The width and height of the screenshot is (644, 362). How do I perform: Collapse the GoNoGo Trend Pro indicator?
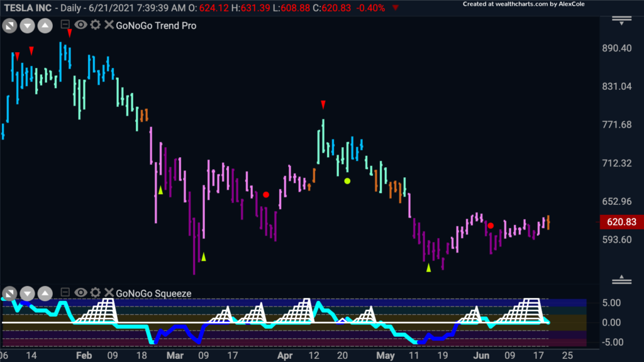point(65,25)
